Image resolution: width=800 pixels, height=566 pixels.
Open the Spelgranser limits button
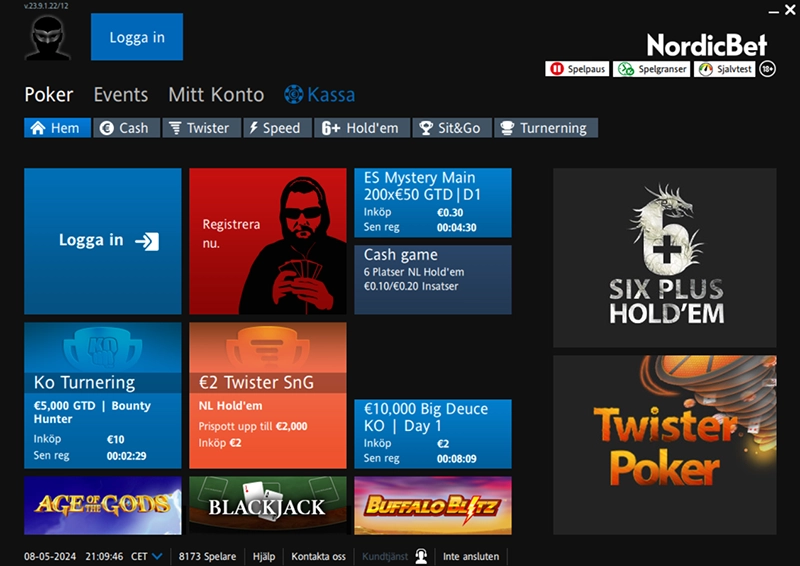coord(652,69)
